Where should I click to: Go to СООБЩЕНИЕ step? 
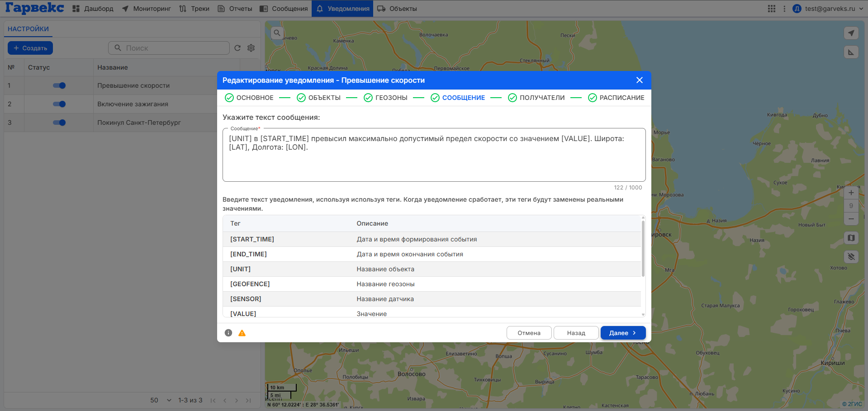458,98
